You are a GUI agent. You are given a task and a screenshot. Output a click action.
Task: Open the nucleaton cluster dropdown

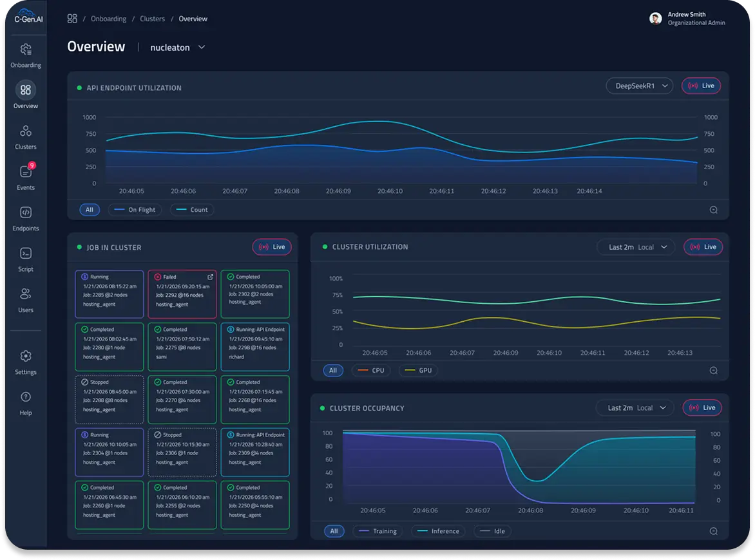coord(177,47)
